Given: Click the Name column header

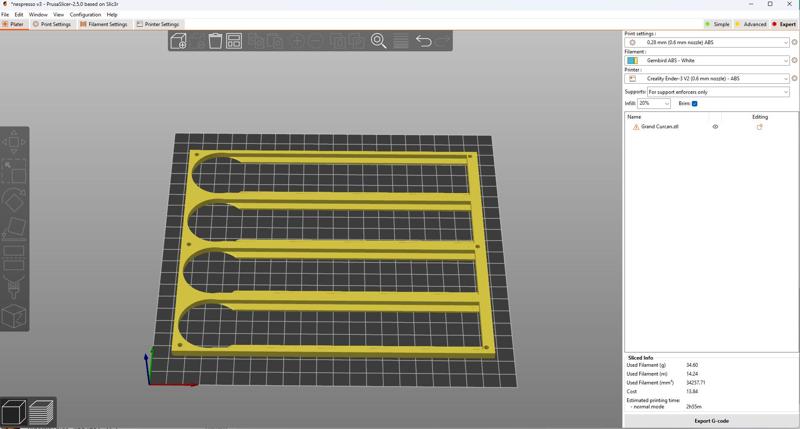Looking at the screenshot, I should (634, 117).
